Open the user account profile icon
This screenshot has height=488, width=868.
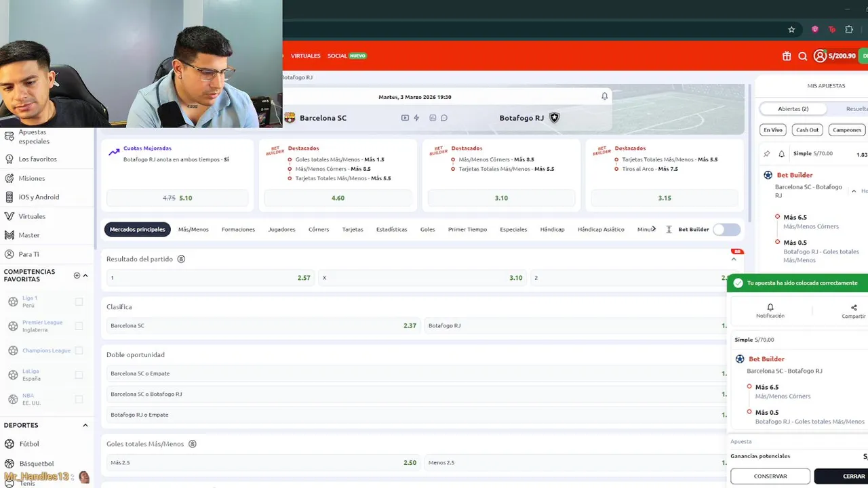point(820,56)
